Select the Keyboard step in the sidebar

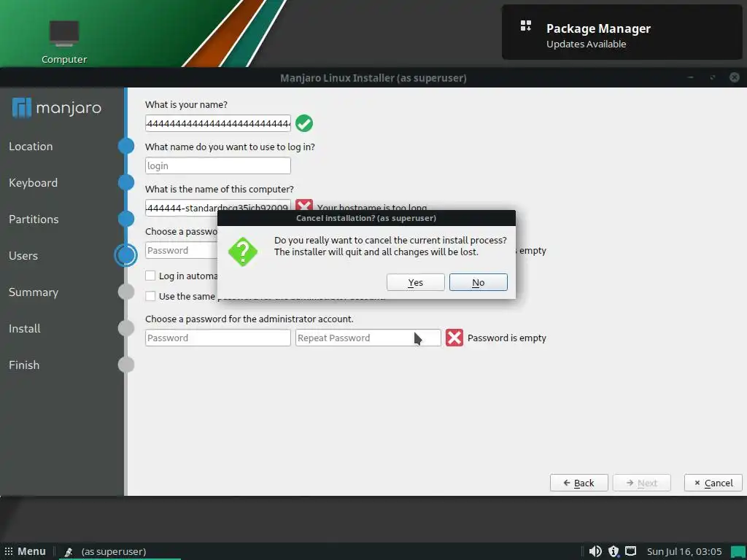[34, 183]
